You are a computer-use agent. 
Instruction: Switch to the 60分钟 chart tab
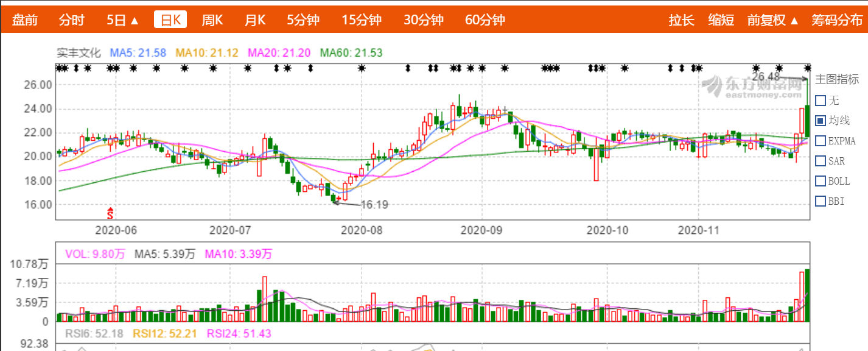pyautogui.click(x=485, y=20)
